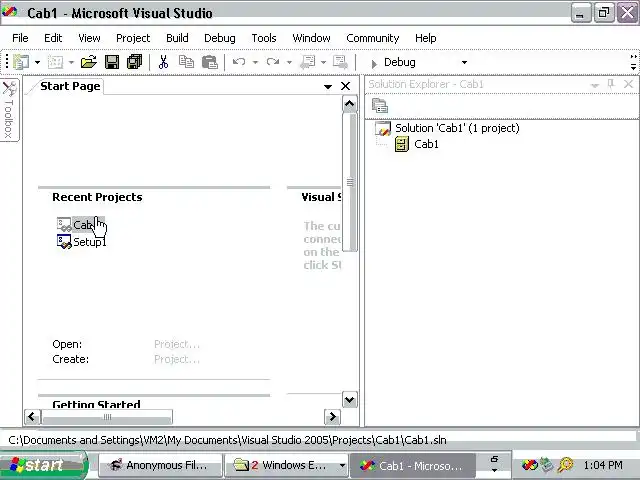Open recent project Cab1
640x480 pixels.
point(81,224)
